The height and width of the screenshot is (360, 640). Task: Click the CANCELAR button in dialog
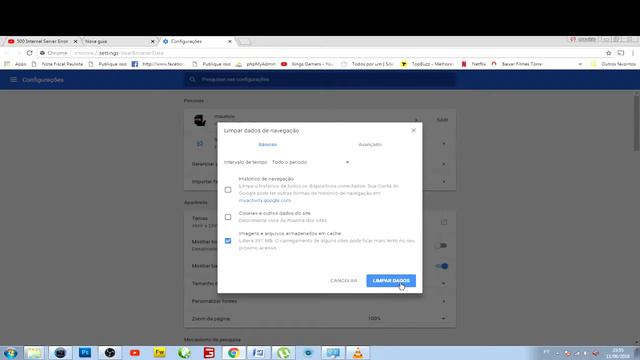pyautogui.click(x=344, y=280)
